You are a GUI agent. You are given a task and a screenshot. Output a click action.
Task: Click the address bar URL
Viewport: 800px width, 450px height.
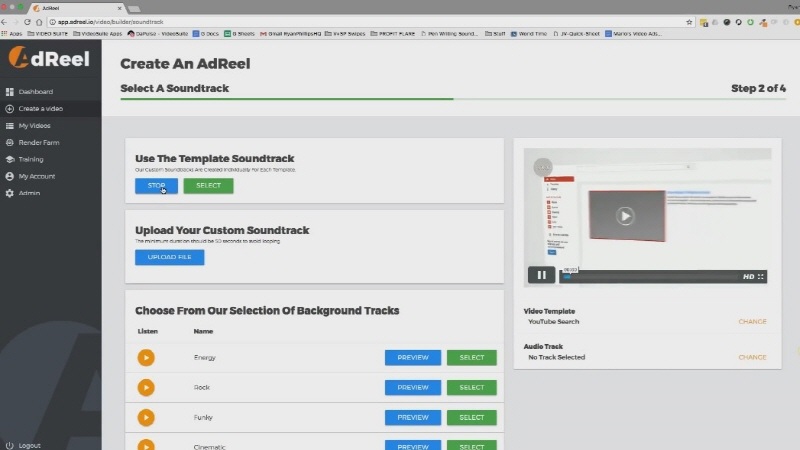tap(110, 22)
